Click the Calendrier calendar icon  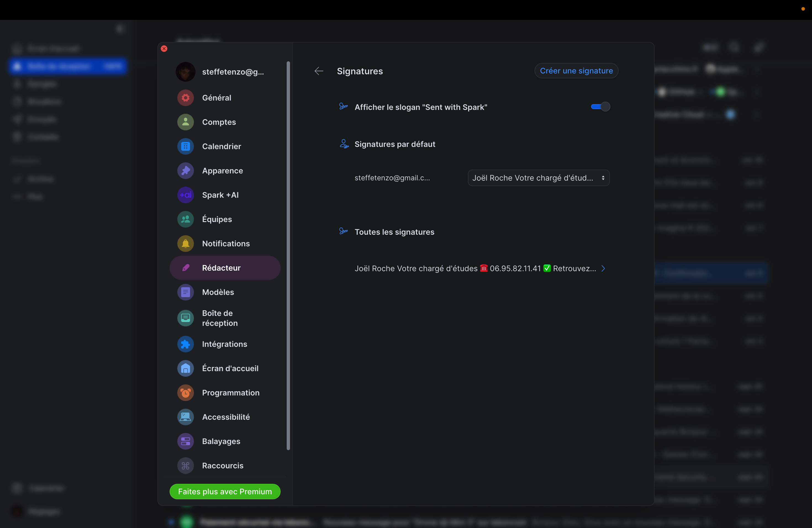coord(185,146)
